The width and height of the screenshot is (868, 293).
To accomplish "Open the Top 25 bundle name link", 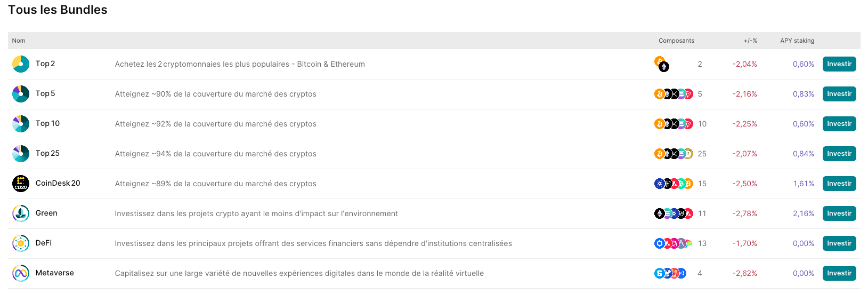I will (x=47, y=153).
